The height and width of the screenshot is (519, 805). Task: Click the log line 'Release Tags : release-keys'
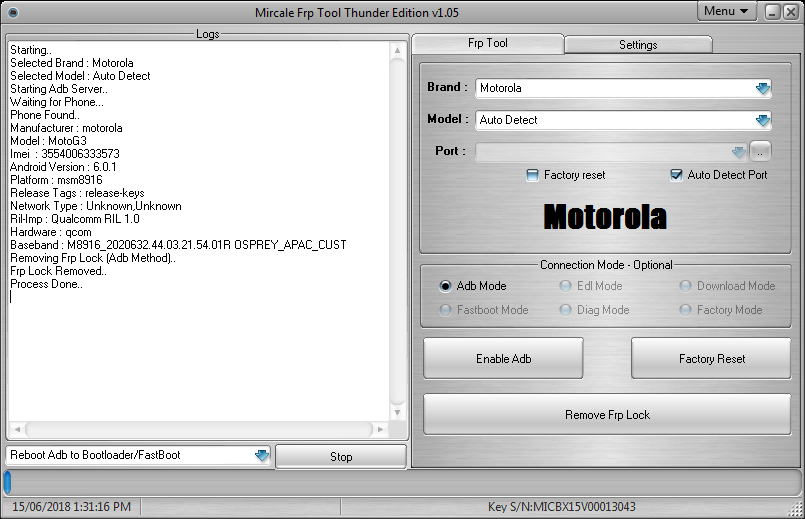77,193
